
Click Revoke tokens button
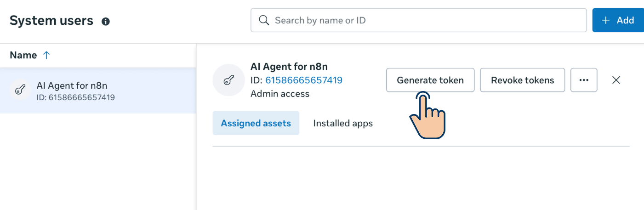tap(523, 80)
